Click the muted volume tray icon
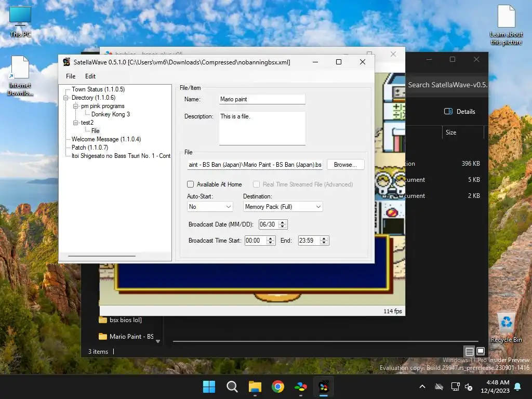Viewport: 532px width, 399px height. 469,387
